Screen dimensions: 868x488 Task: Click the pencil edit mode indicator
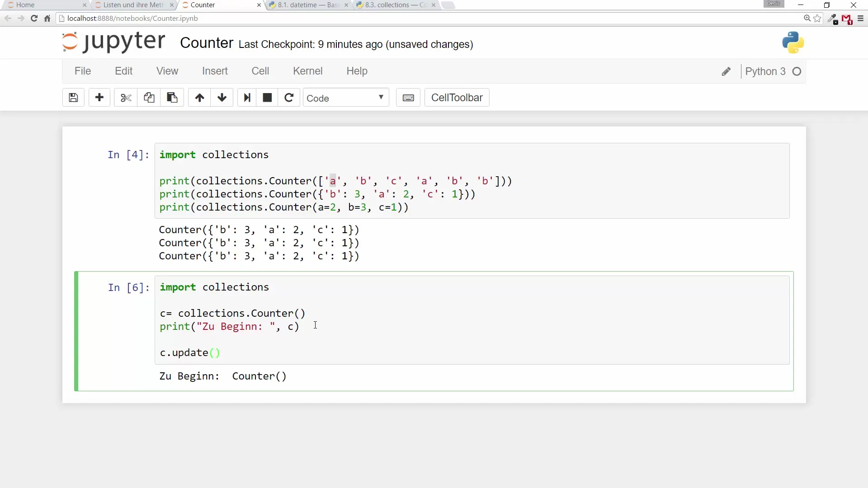coord(726,71)
